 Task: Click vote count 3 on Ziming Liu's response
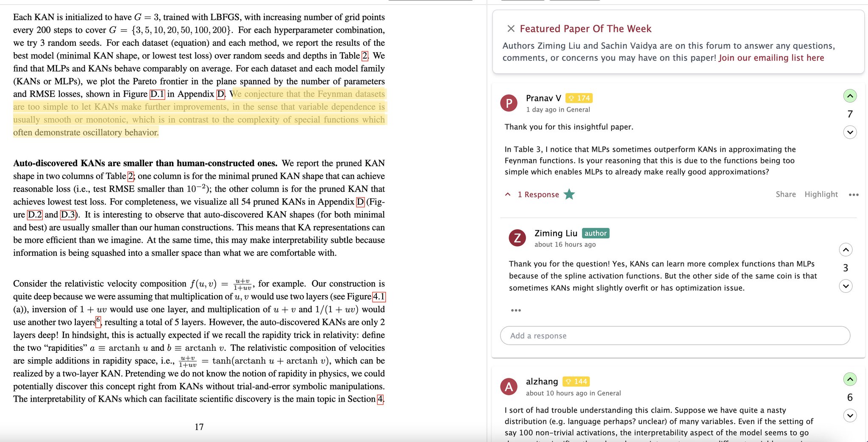click(846, 268)
